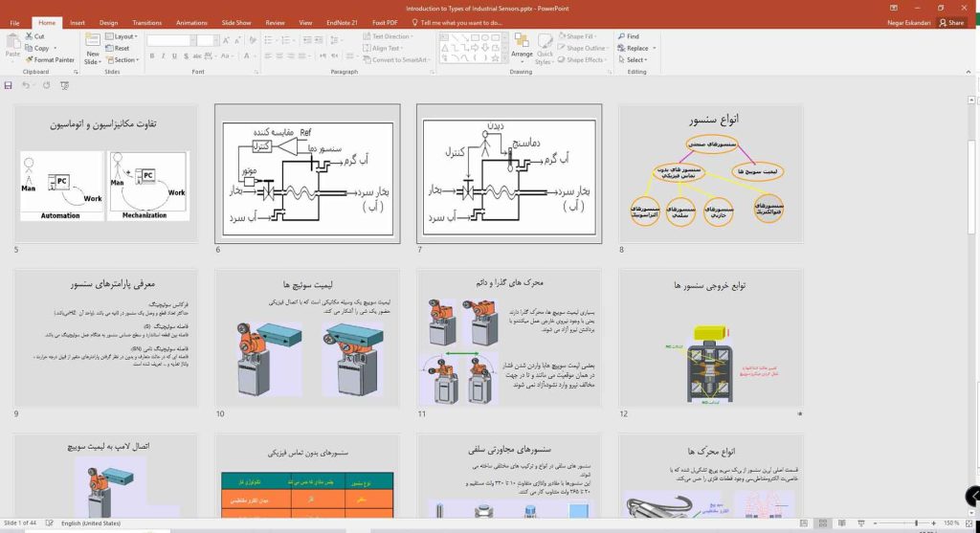This screenshot has width=980, height=533.
Task: Switch to the Slide Show tab
Action: 236,23
